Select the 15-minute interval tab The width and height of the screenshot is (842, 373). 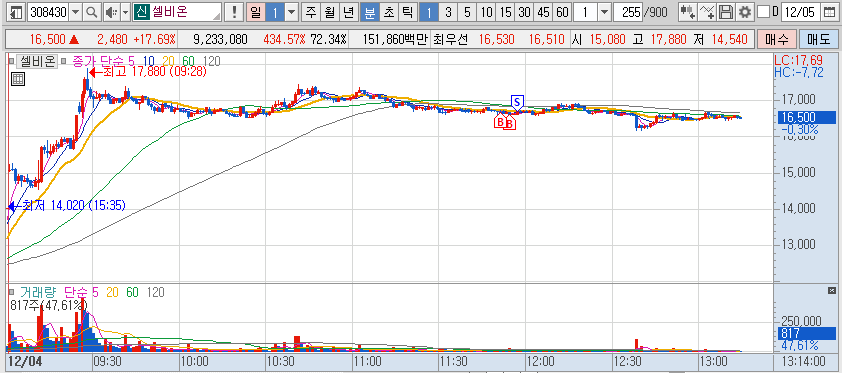tap(505, 12)
